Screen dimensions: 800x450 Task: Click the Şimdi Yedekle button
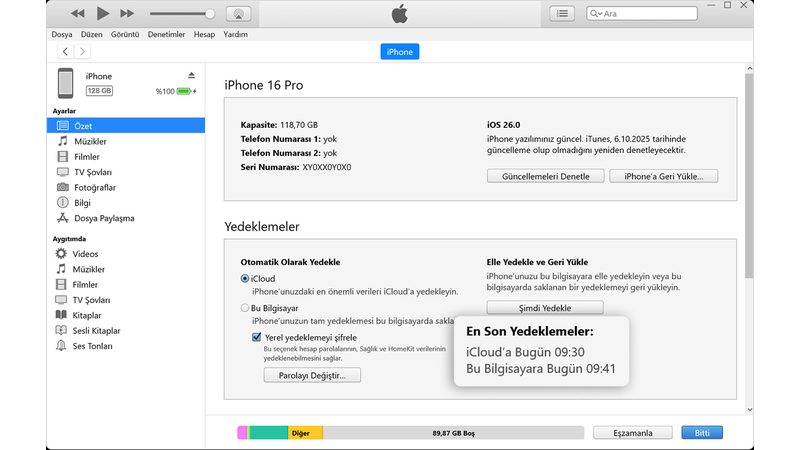(x=545, y=308)
